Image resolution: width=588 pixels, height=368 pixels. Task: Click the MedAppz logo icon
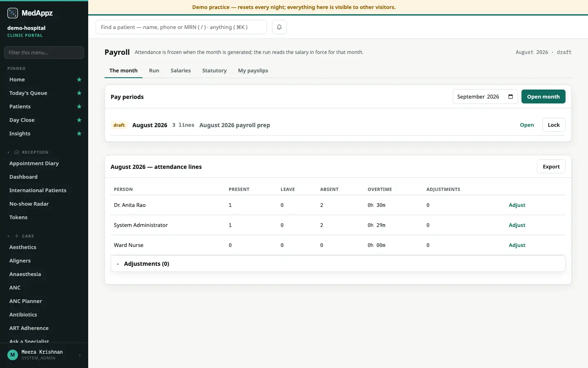[x=13, y=13]
